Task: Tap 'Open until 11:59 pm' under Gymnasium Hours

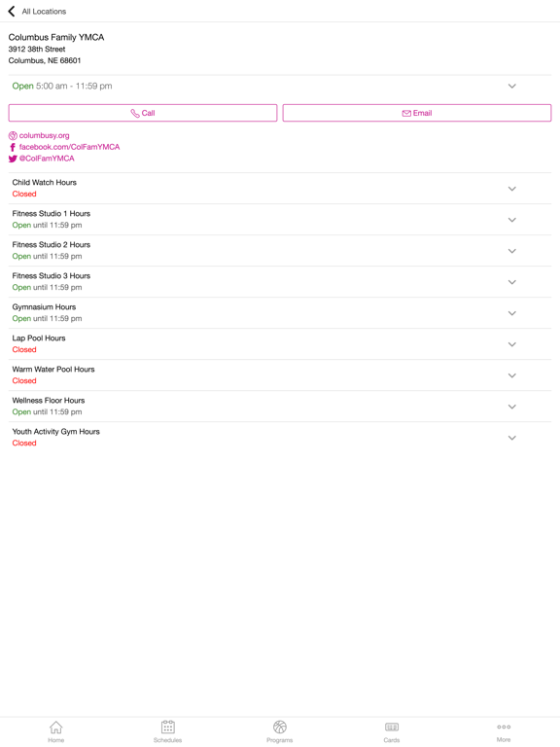Action: (x=47, y=319)
